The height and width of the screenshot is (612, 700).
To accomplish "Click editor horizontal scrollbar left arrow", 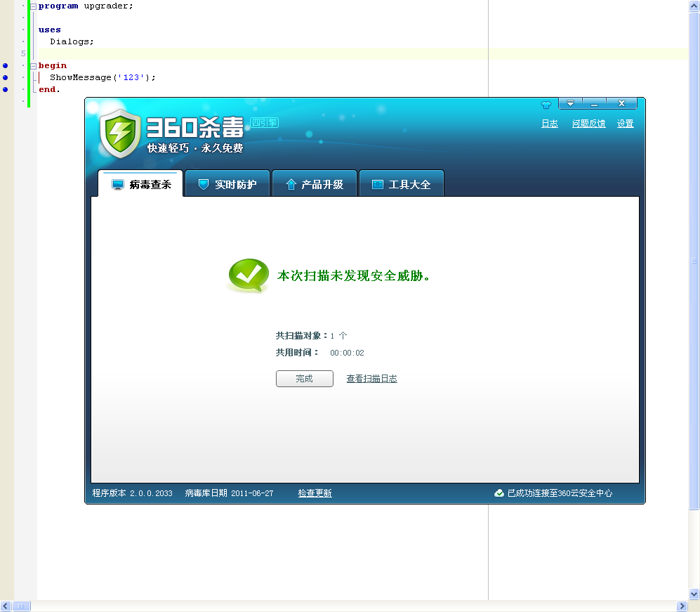I will click(x=6, y=606).
